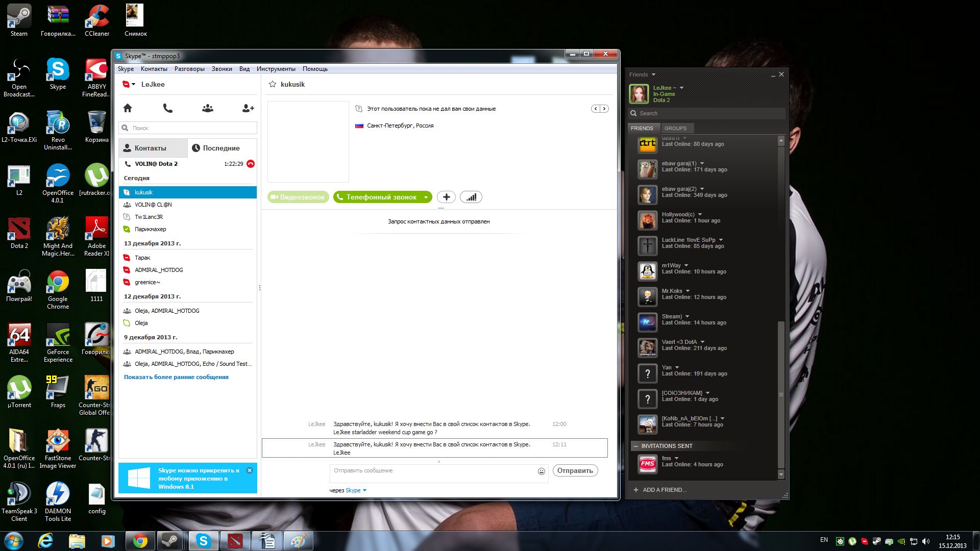Click the fms invitation avatar
The image size is (980, 551).
tap(648, 464)
